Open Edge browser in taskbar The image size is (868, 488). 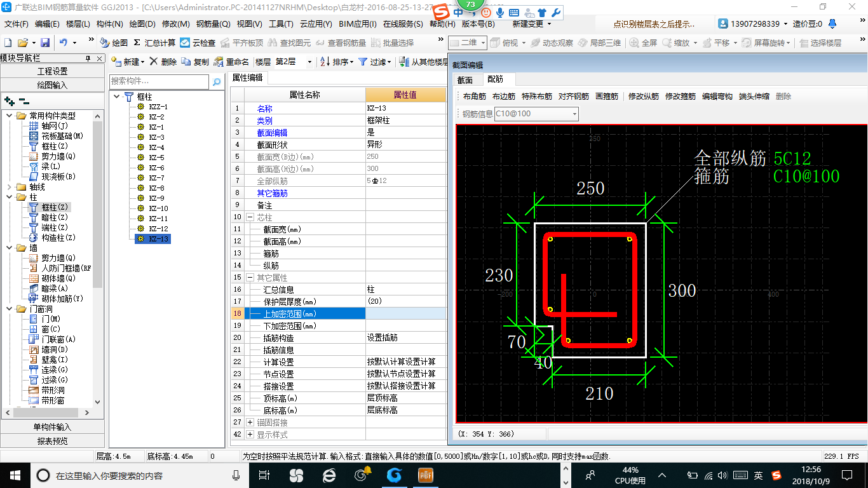click(x=329, y=475)
